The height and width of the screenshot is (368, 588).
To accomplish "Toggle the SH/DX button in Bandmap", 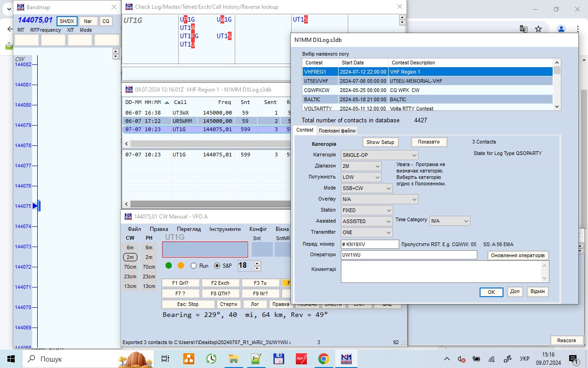I will [x=67, y=21].
